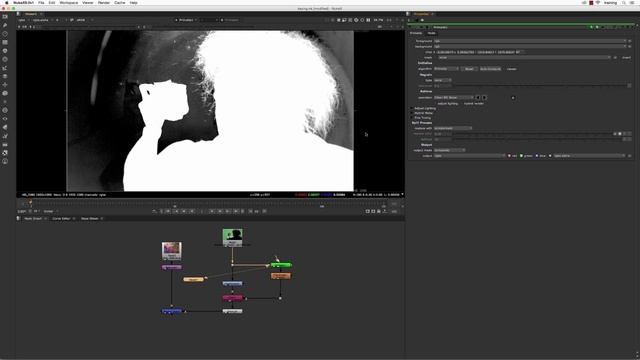Select the orange node below Primatte node
Screen dimensions: 640x360
[281, 276]
